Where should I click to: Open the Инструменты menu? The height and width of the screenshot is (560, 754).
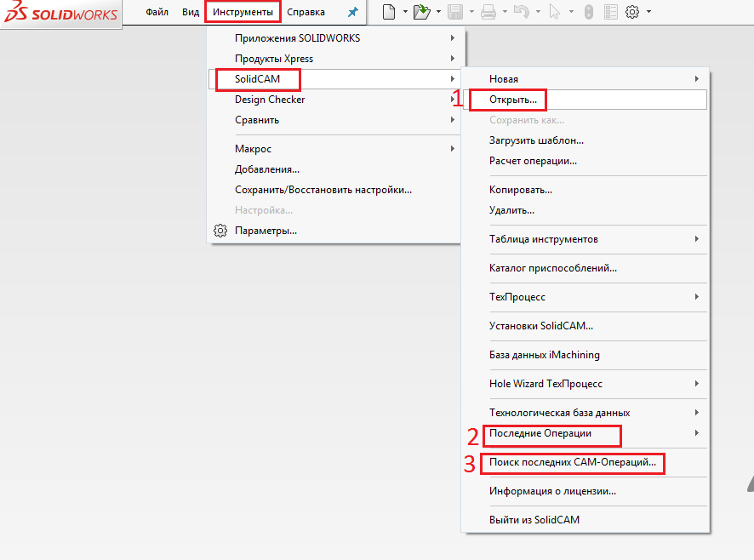pos(243,12)
